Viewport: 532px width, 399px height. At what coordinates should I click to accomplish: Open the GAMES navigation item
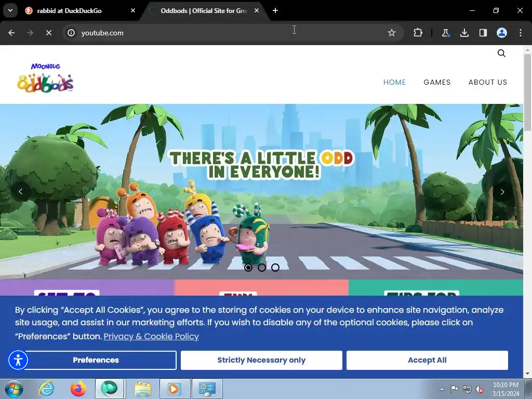click(x=437, y=82)
